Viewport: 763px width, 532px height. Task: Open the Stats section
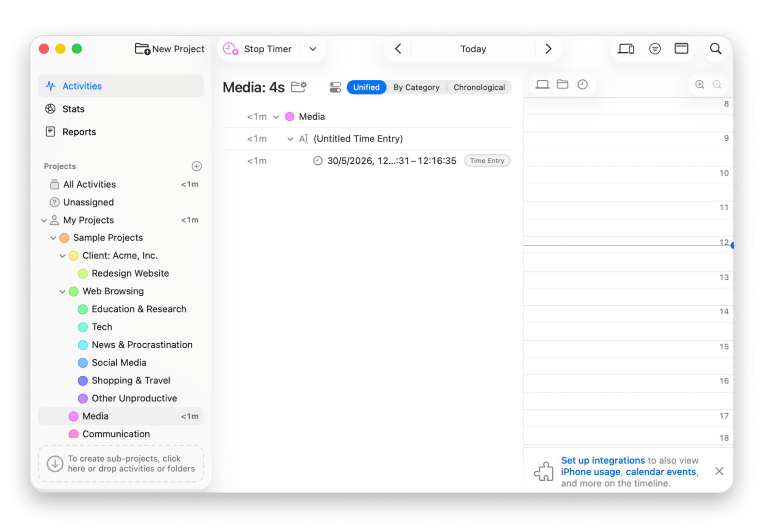click(x=121, y=109)
